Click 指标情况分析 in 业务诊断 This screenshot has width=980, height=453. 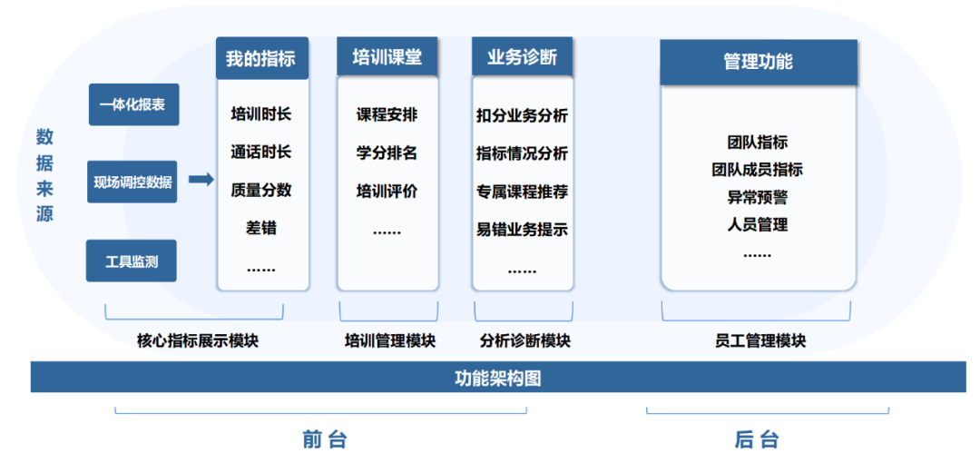coord(522,153)
